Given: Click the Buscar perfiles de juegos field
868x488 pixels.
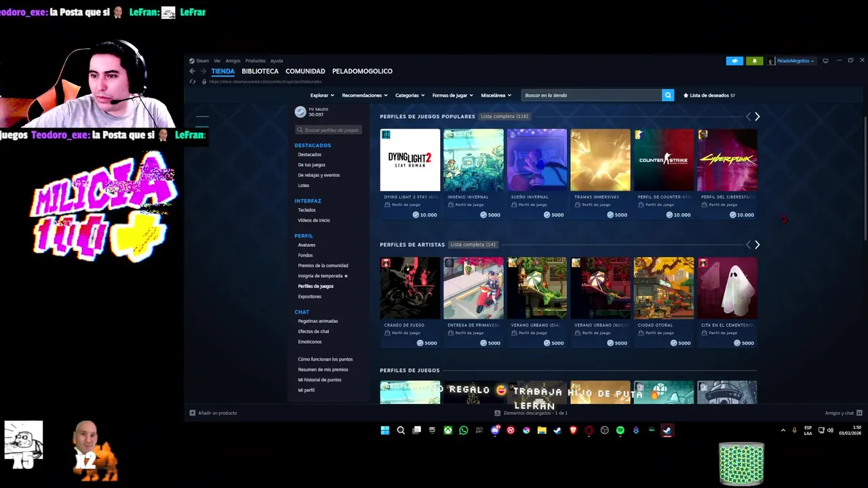Looking at the screenshot, I should pyautogui.click(x=328, y=130).
